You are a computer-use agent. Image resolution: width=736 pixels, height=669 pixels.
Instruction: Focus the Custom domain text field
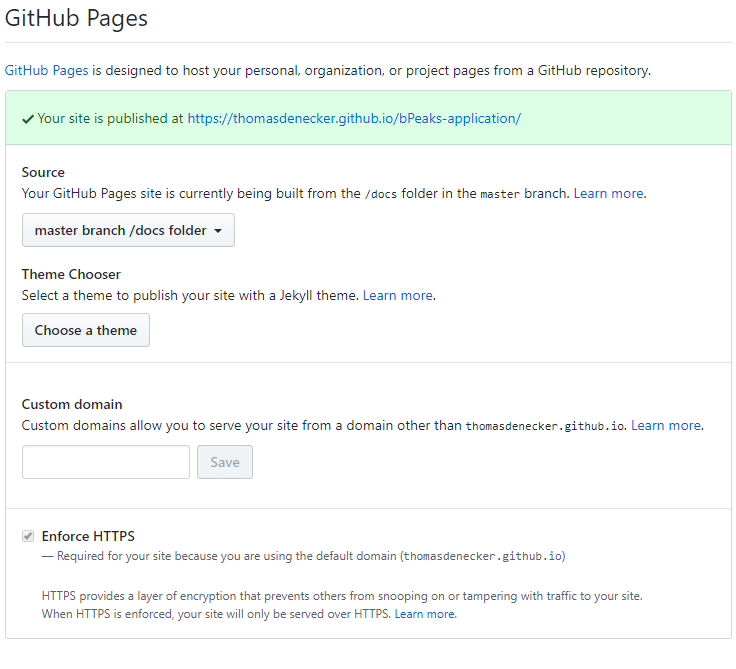click(x=106, y=462)
